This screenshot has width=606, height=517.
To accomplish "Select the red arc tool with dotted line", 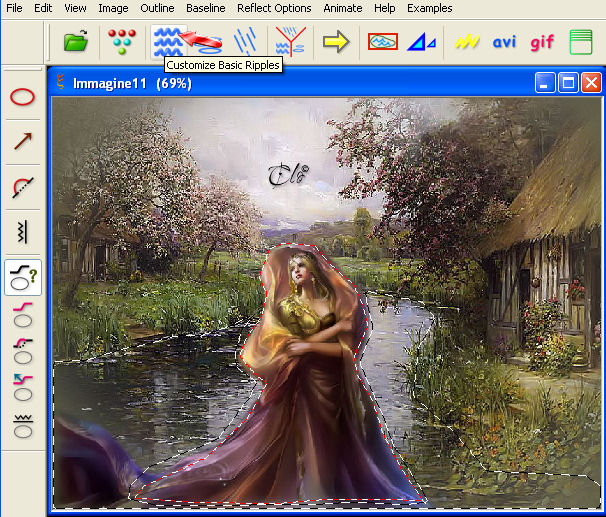I will click(x=23, y=187).
